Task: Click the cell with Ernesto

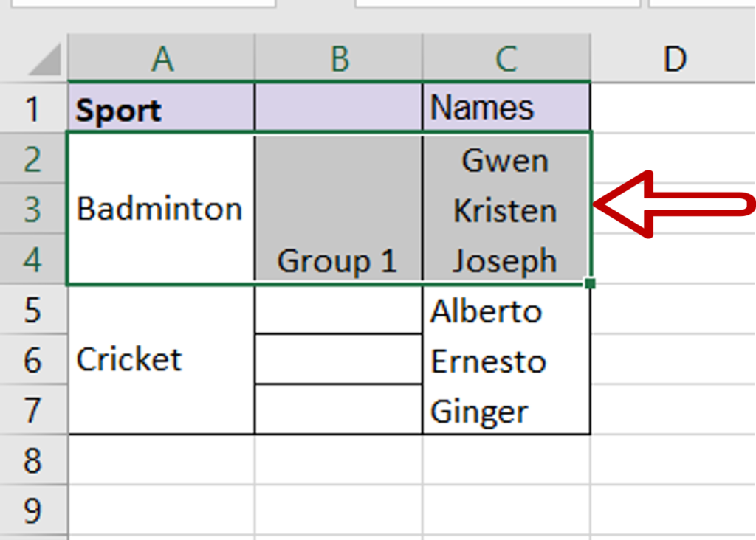Action: point(506,361)
